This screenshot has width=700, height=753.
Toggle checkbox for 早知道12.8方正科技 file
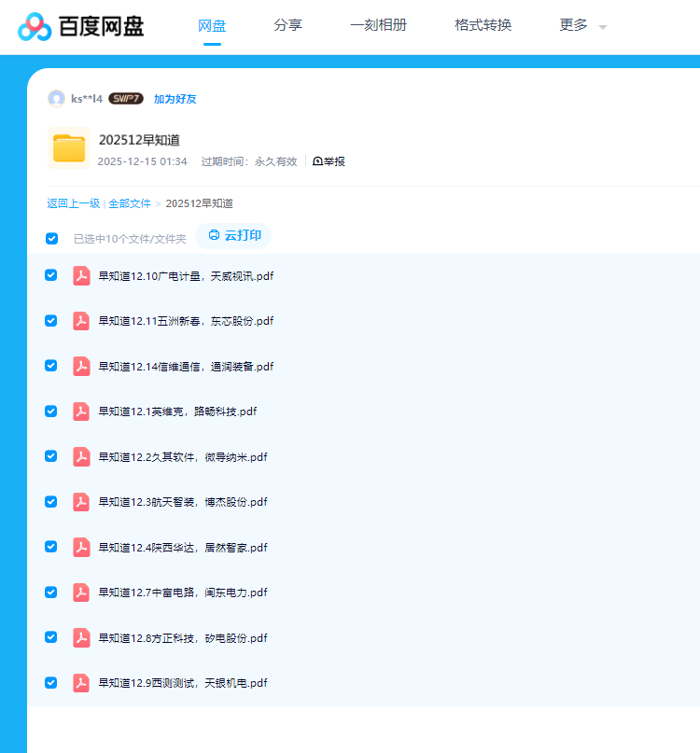[51, 637]
